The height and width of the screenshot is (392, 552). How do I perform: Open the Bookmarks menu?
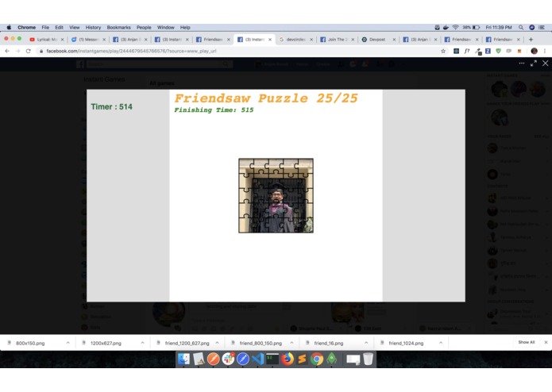[118, 28]
